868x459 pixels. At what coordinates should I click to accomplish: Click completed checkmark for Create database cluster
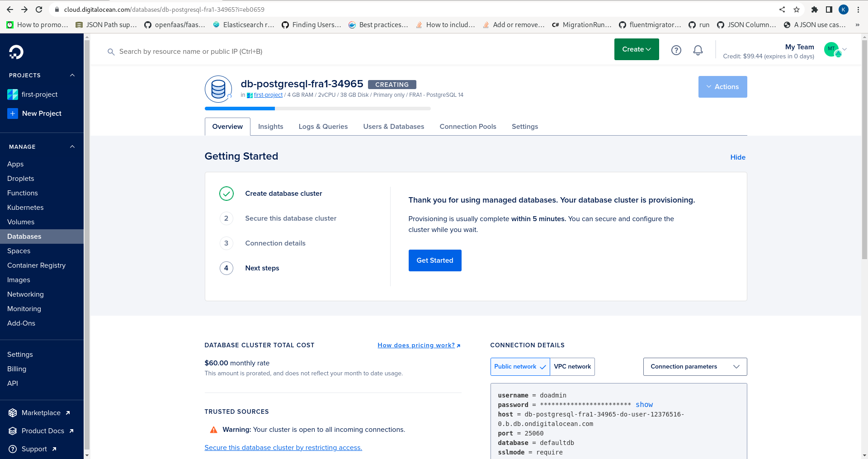click(x=226, y=194)
